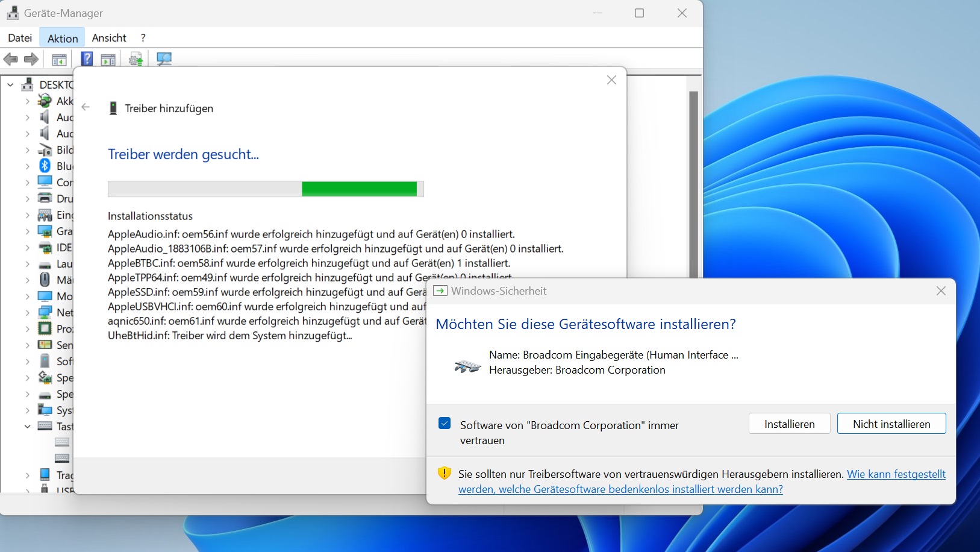980x552 pixels.
Task: Expand the Trag portable devices chevron
Action: 27,475
